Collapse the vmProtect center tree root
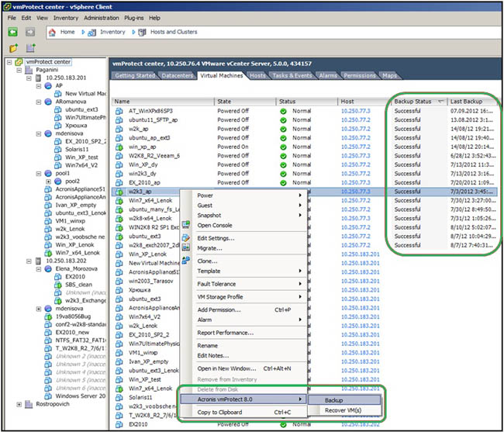 coord(9,62)
